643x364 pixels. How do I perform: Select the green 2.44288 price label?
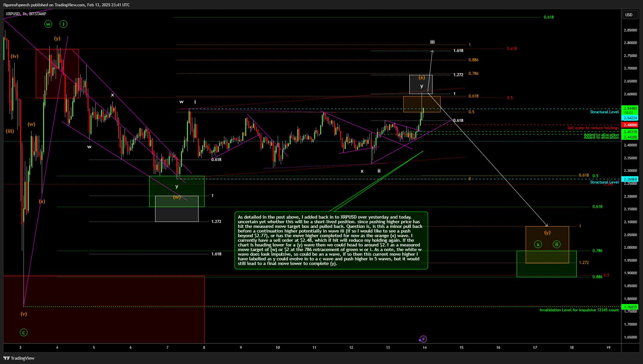tap(630, 137)
